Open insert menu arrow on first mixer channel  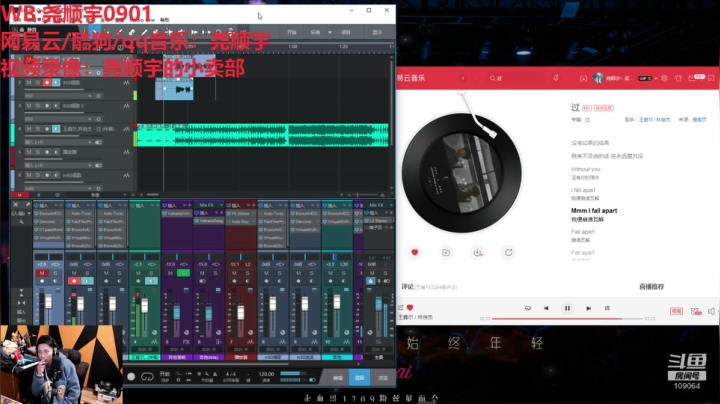56,205
